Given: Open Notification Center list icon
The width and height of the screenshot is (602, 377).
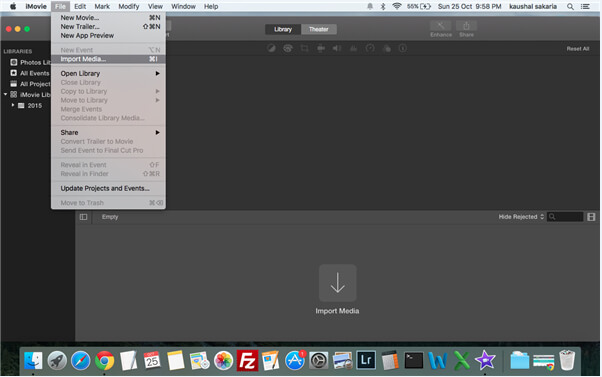Looking at the screenshot, I should point(585,7).
